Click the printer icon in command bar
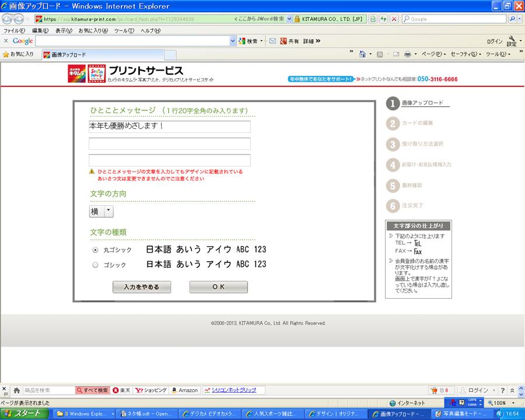The width and height of the screenshot is (525, 420). (x=407, y=54)
